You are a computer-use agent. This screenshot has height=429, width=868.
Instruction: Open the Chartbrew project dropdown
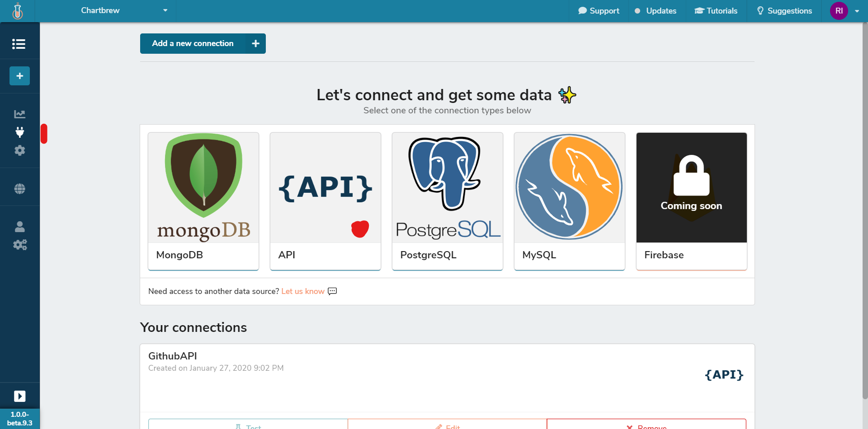[124, 11]
